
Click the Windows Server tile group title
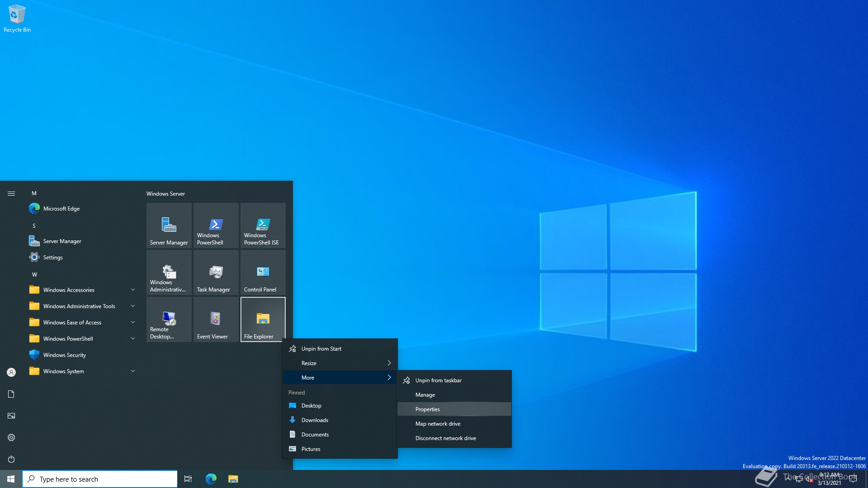point(165,193)
